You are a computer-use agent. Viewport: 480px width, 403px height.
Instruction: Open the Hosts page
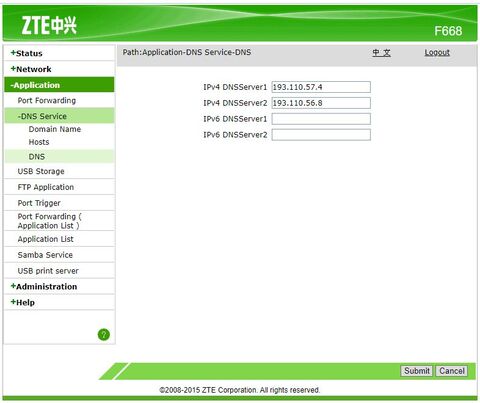point(39,142)
